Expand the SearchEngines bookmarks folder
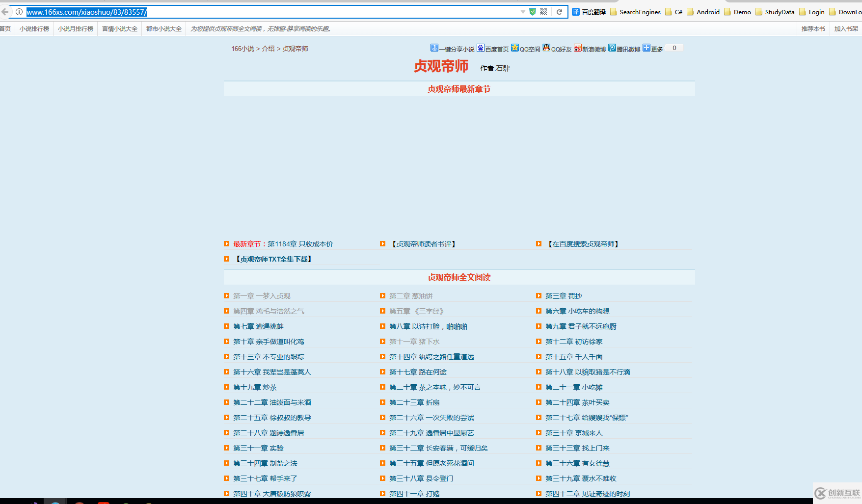 (635, 11)
